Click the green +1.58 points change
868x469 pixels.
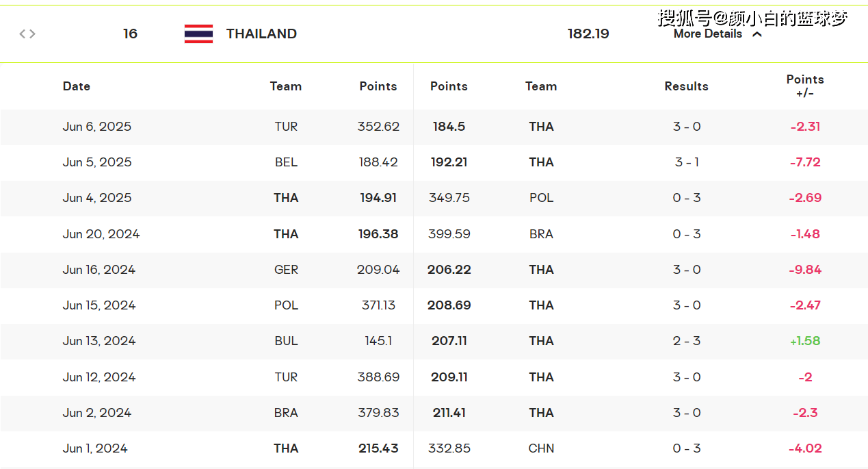805,341
